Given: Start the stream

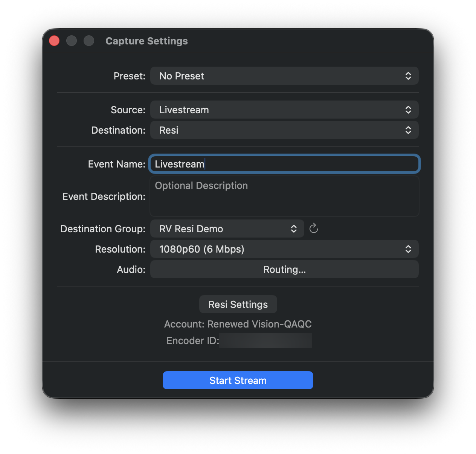Looking at the screenshot, I should (x=238, y=381).
